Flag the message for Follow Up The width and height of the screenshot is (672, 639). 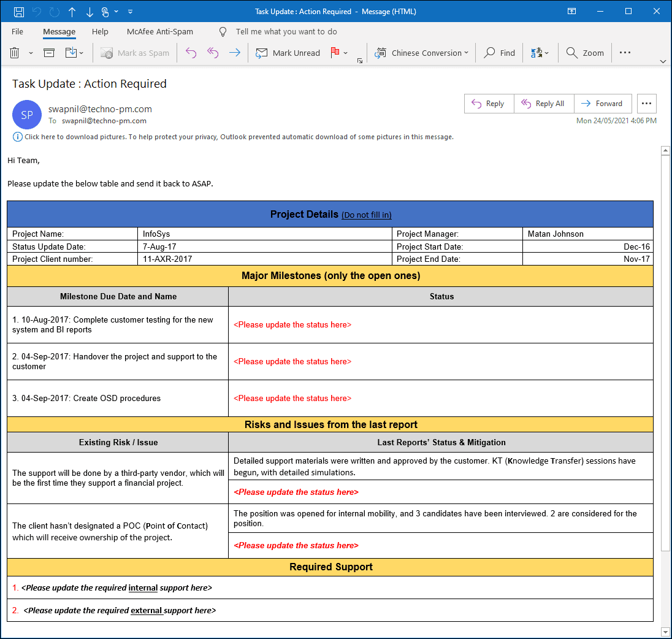click(x=335, y=53)
